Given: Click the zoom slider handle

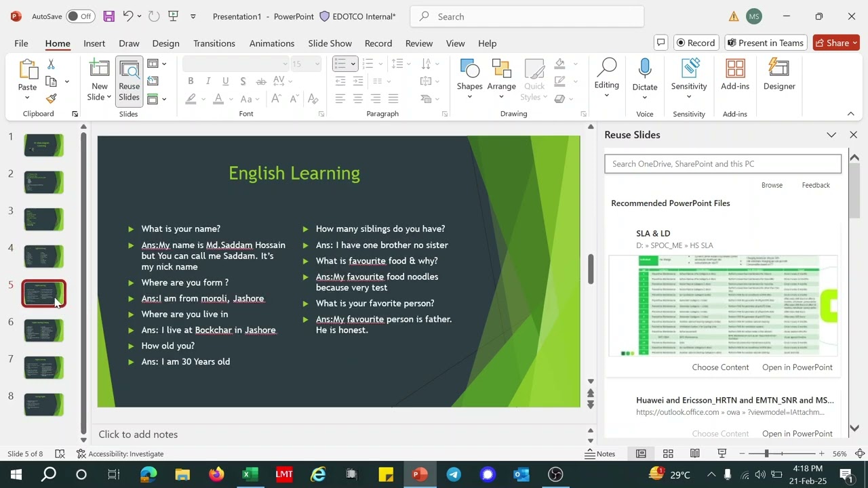Looking at the screenshot, I should pos(766,453).
